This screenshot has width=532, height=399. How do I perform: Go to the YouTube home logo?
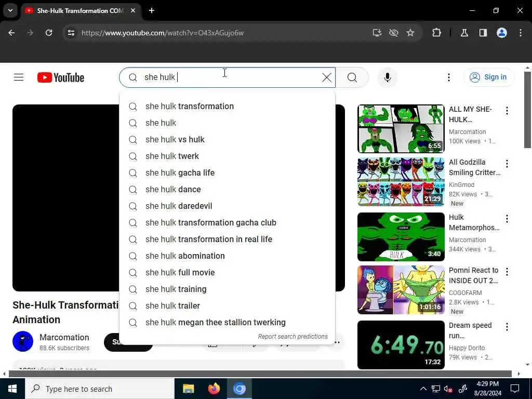tap(61, 77)
